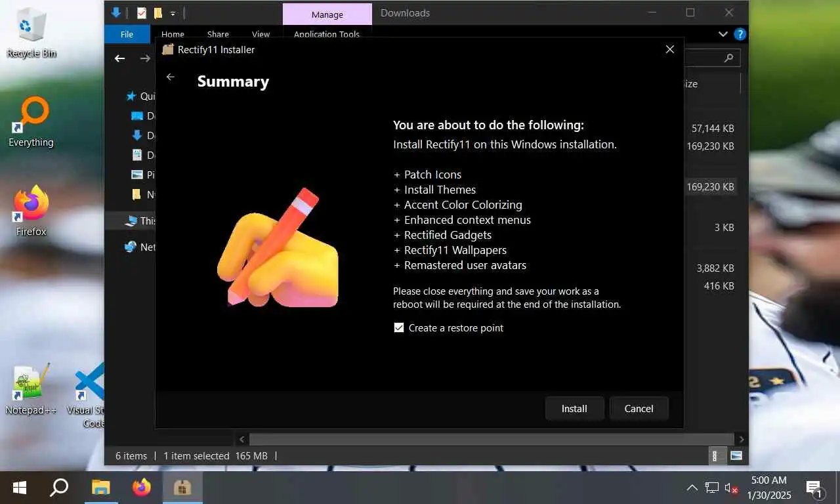840x504 pixels.
Task: Open Explorer help question mark icon
Action: tap(740, 34)
